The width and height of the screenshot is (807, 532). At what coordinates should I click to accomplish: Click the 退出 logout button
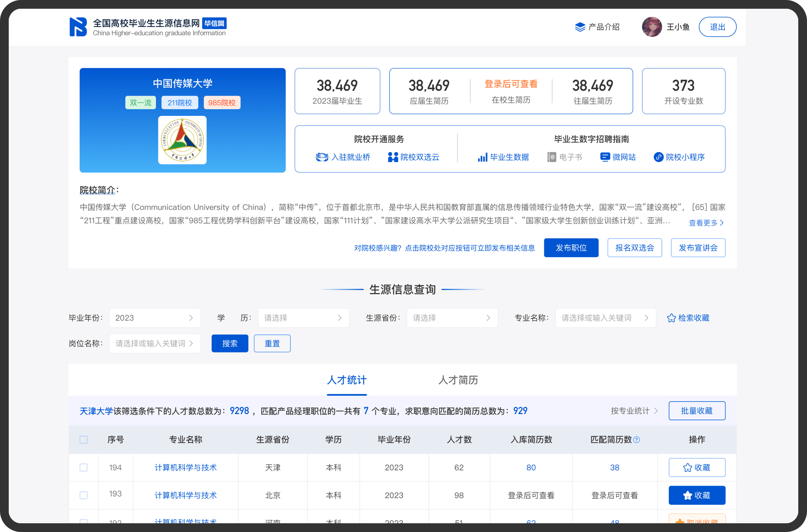[717, 27]
